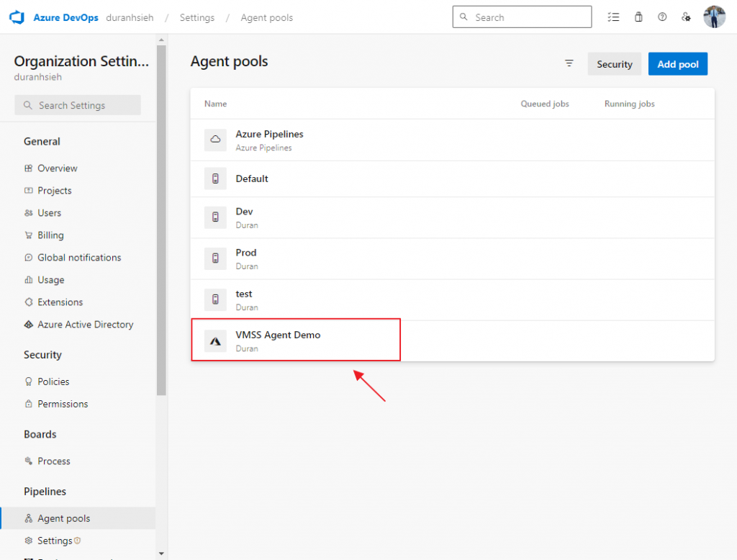This screenshot has width=737, height=560.
Task: Click the sidebar scrollbar down arrow
Action: point(161,554)
